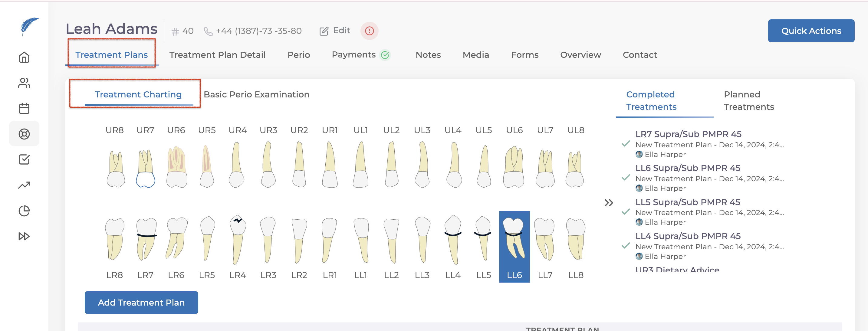
Task: Open the trending analytics sidebar icon
Action: pos(24,185)
